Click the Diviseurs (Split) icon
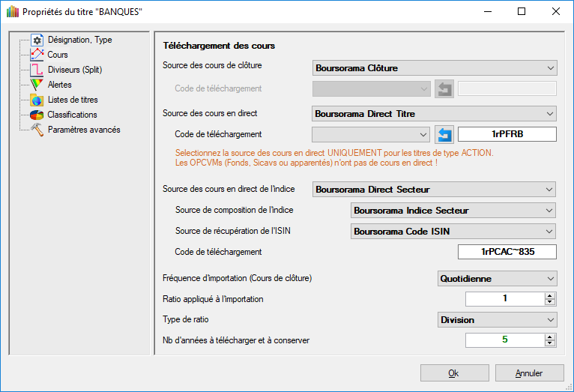The height and width of the screenshot is (392, 574). [37, 70]
